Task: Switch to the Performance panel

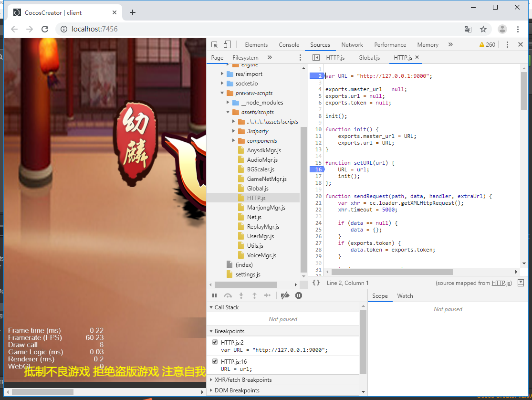Action: pyautogui.click(x=390, y=45)
